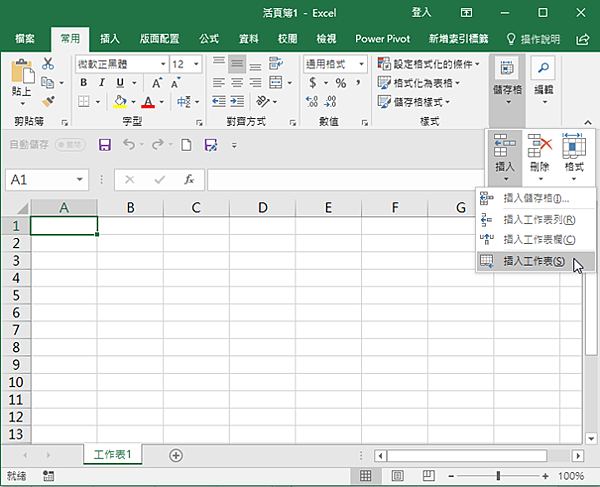Align text right
The width and height of the screenshot is (600, 487).
(255, 82)
